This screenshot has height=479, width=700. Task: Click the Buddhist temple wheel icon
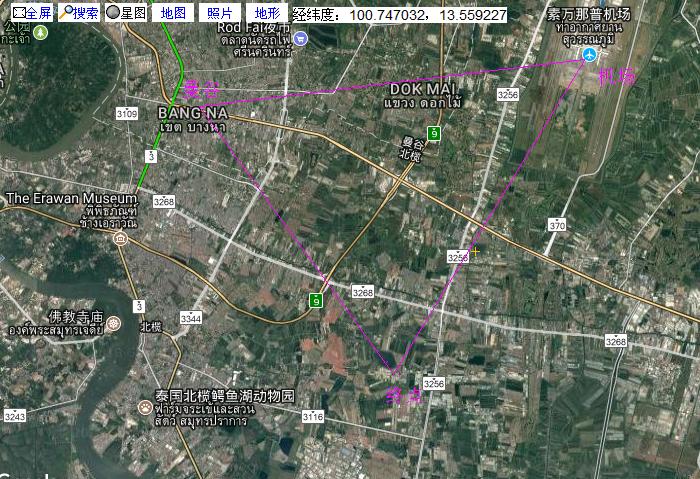click(114, 324)
